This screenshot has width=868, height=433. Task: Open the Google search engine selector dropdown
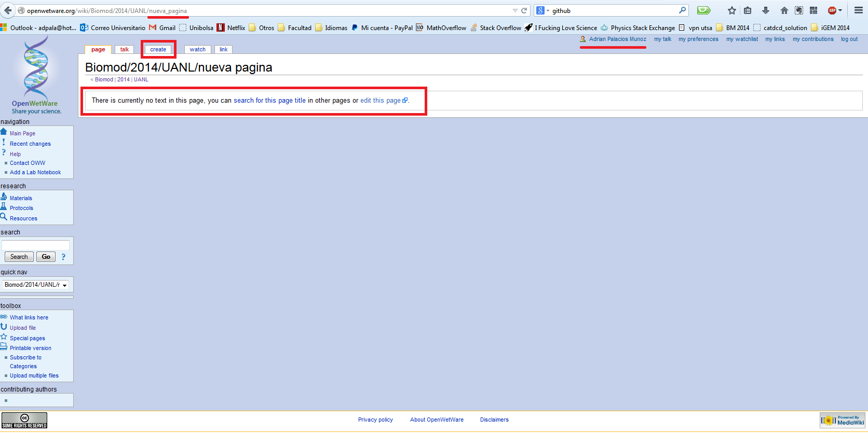[x=542, y=10]
